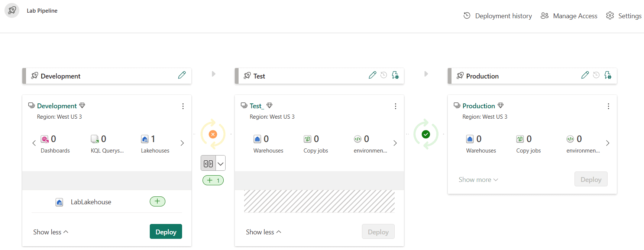Select the LabLakehouse plus indicator
This screenshot has width=644, height=250.
click(x=158, y=202)
